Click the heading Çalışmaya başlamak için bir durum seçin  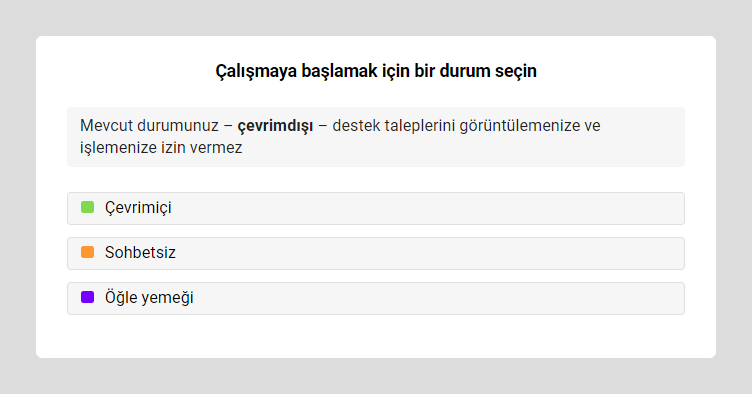376,71
